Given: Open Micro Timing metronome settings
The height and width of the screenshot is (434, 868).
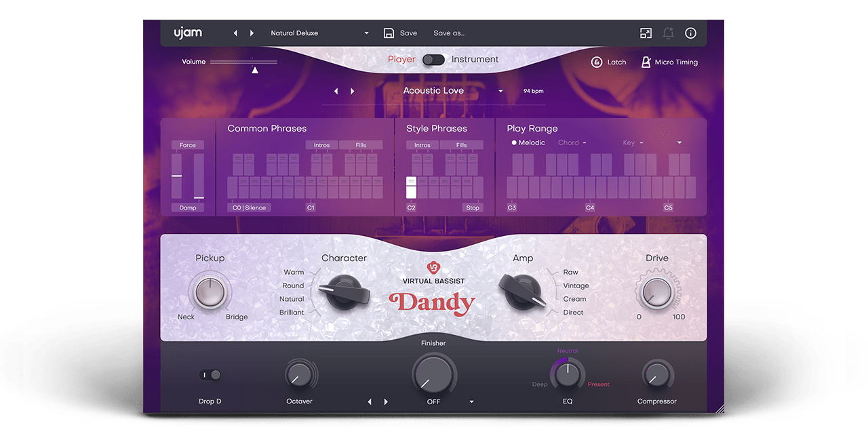Looking at the screenshot, I should (x=669, y=62).
